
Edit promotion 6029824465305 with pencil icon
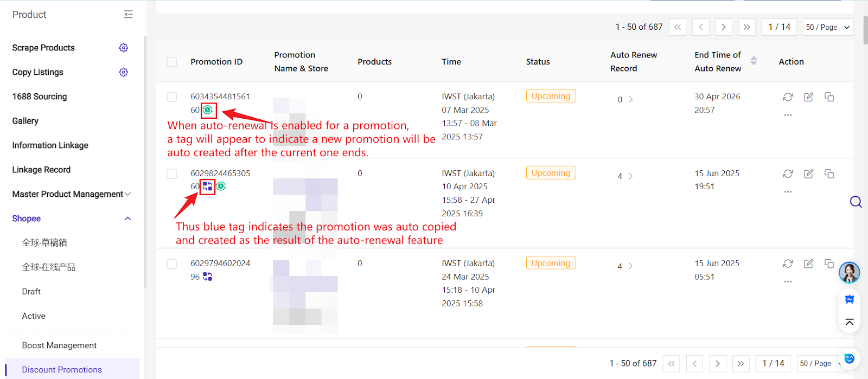pyautogui.click(x=808, y=174)
